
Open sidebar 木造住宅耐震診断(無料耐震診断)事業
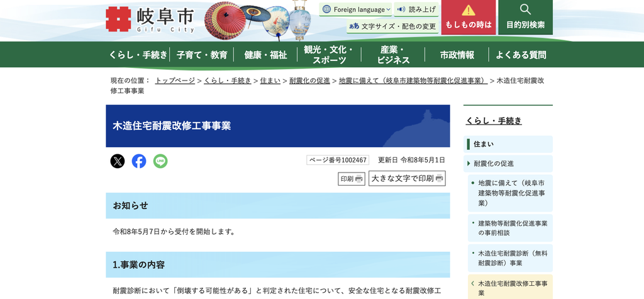(510, 258)
